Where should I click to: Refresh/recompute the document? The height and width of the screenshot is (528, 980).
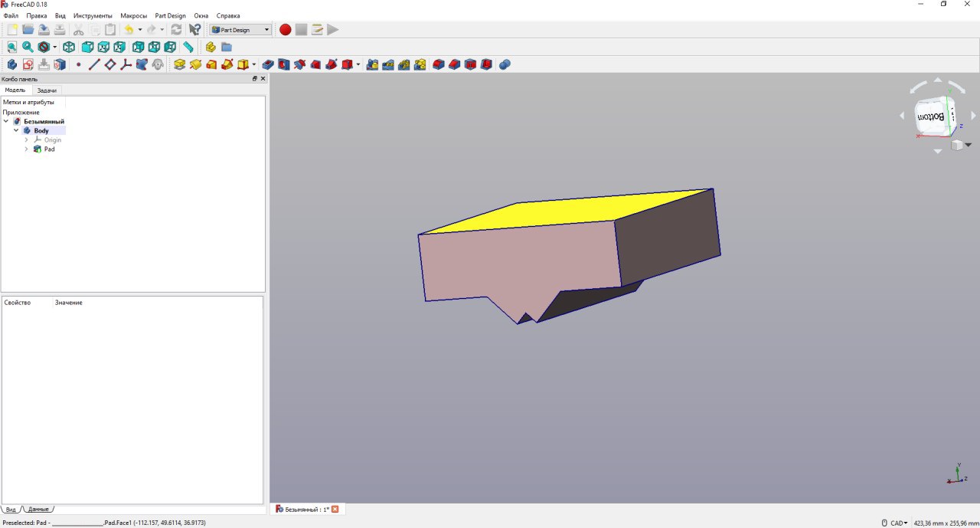tap(176, 29)
